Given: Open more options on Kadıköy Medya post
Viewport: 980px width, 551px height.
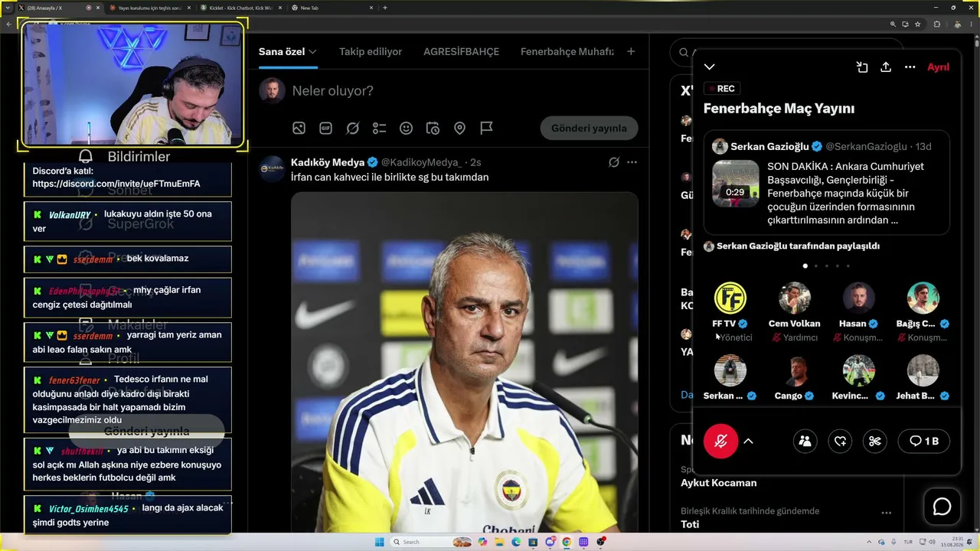Looking at the screenshot, I should (632, 162).
